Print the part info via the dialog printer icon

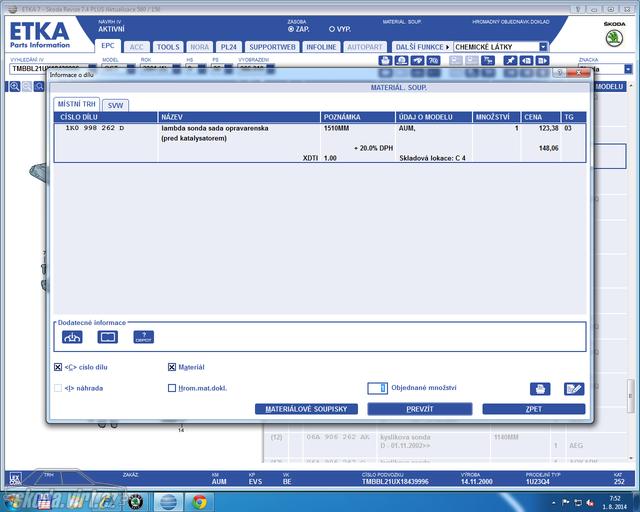[x=540, y=389]
